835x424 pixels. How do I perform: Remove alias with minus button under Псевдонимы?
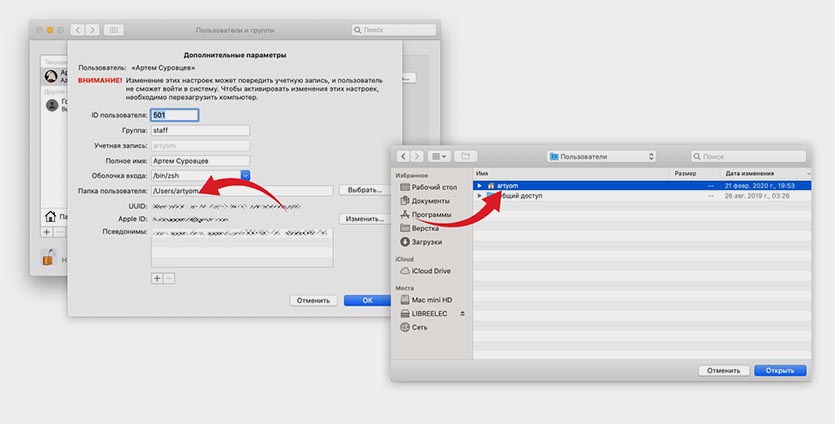tap(169, 279)
